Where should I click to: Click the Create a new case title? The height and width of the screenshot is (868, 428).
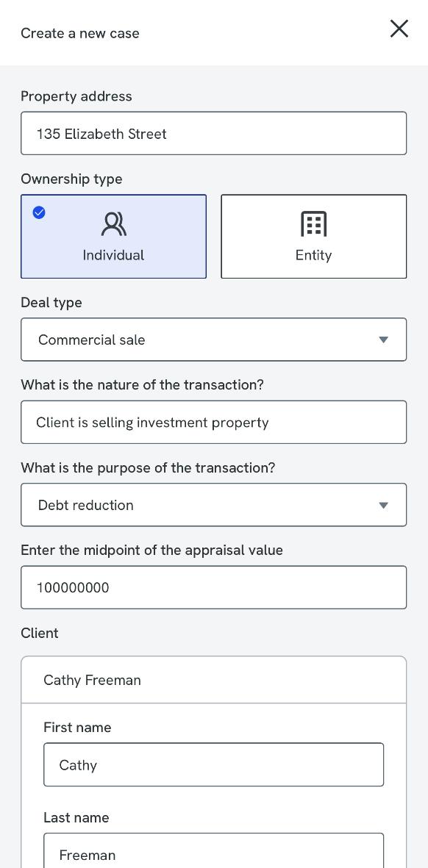click(x=79, y=33)
